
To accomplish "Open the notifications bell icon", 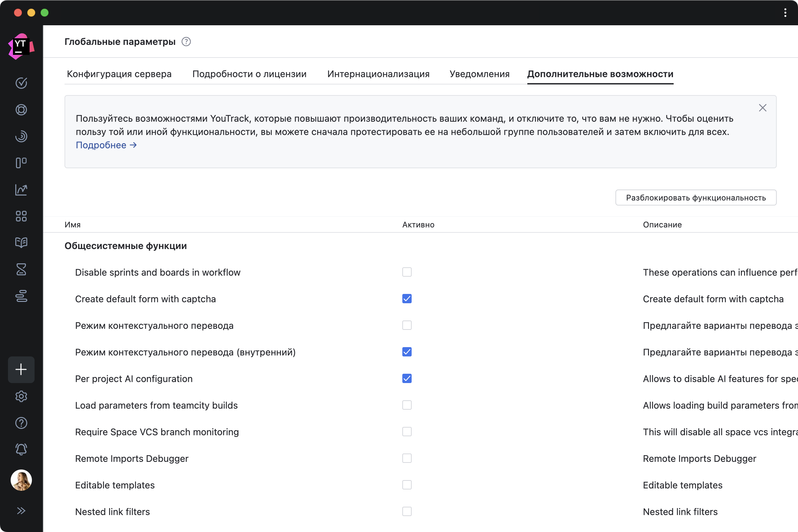I will coord(21,449).
